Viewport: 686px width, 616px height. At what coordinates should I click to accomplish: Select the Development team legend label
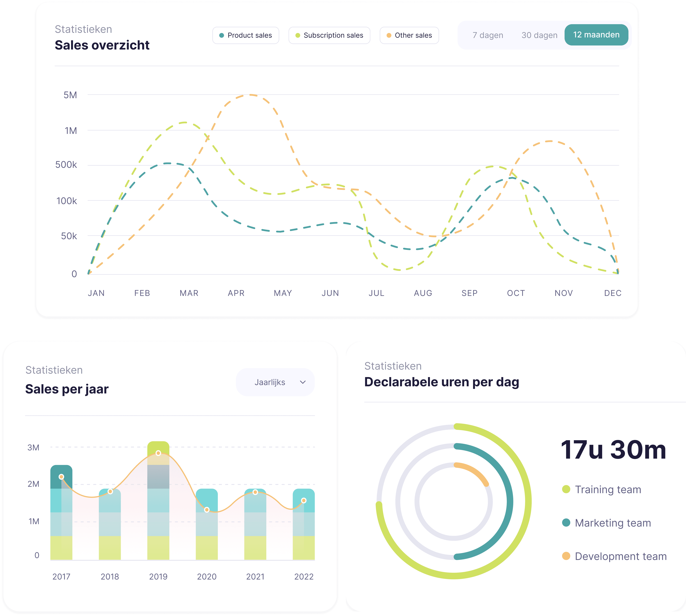click(x=620, y=556)
